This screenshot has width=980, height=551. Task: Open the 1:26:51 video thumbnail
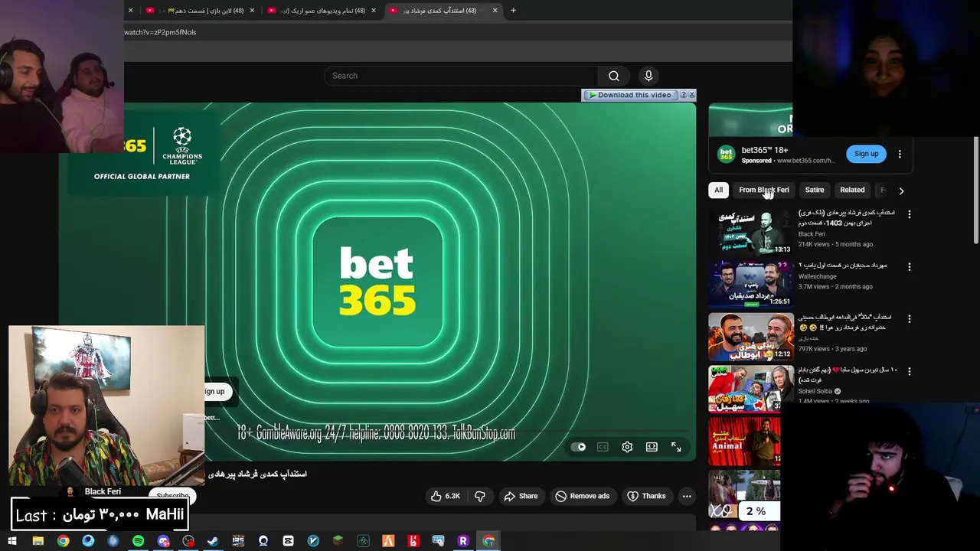750,284
